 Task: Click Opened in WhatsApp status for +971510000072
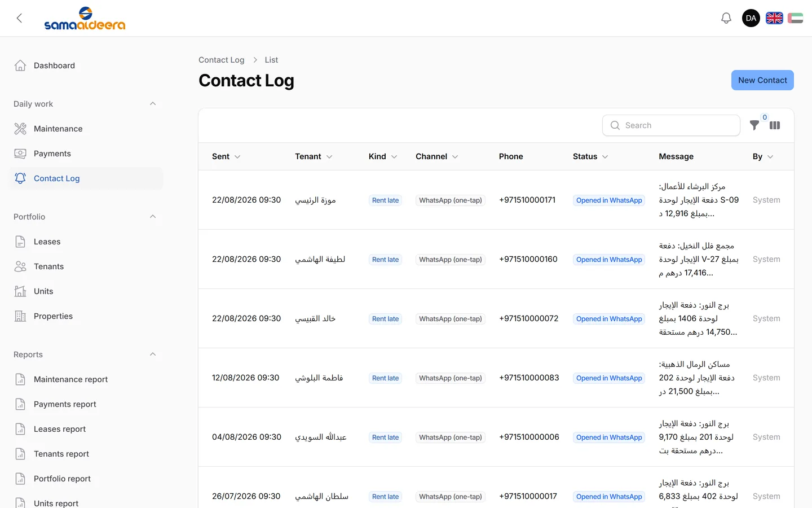click(x=609, y=319)
